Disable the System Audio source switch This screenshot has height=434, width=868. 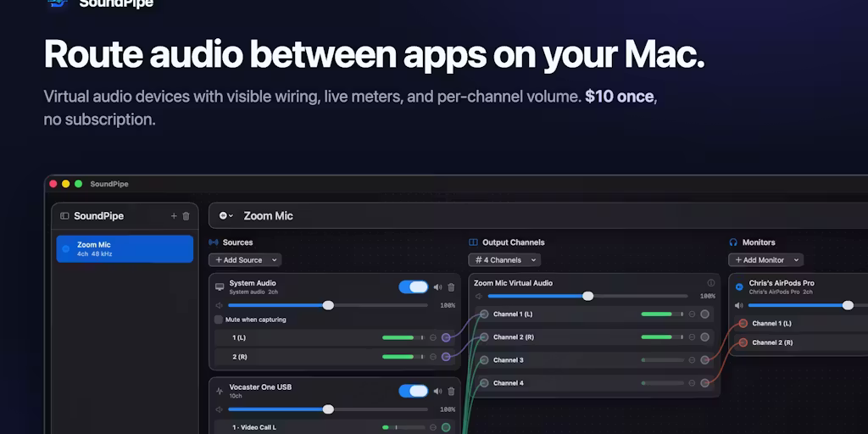(414, 287)
